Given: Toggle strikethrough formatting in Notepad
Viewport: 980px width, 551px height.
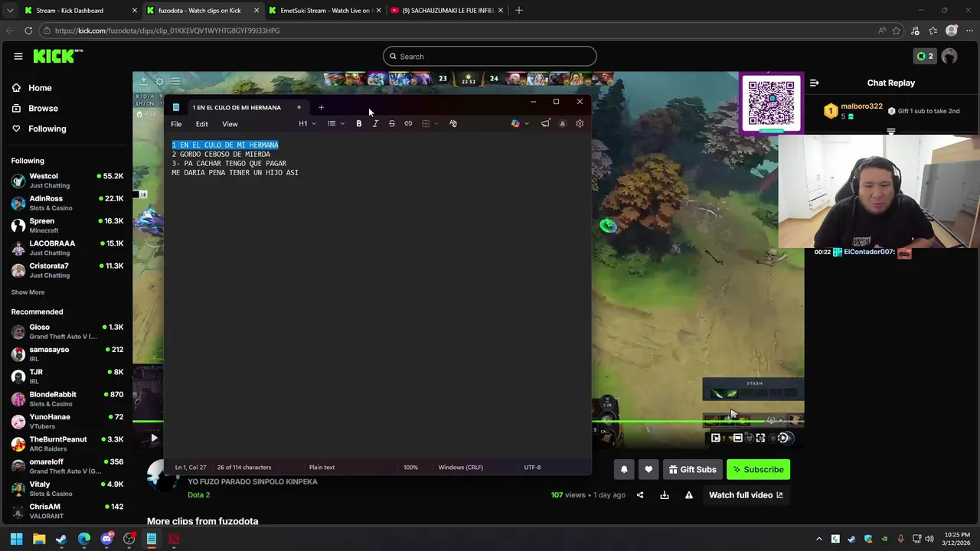Looking at the screenshot, I should point(392,124).
